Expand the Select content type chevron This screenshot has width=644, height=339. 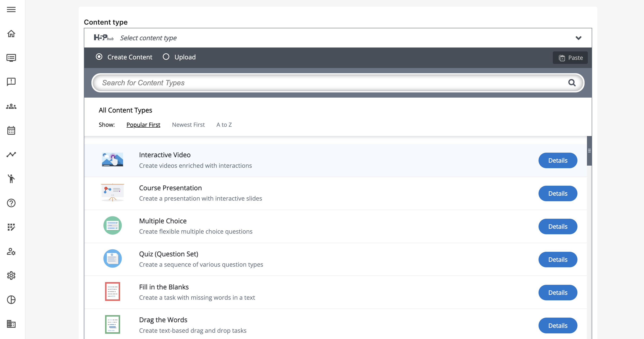[x=578, y=38]
